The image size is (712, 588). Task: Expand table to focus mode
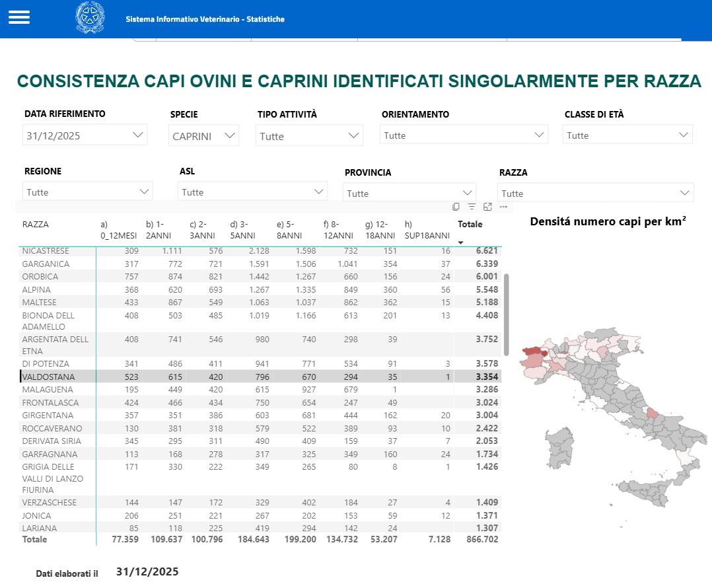coord(487,207)
